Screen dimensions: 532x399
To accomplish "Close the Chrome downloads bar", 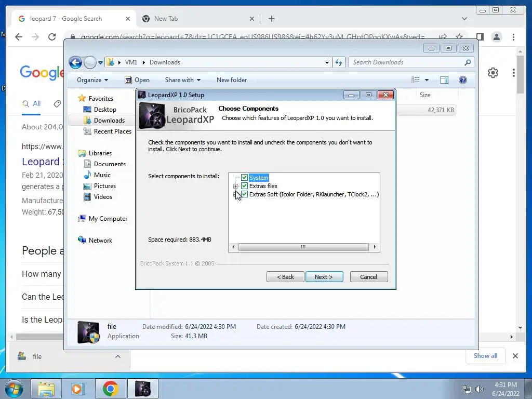I will [515, 356].
